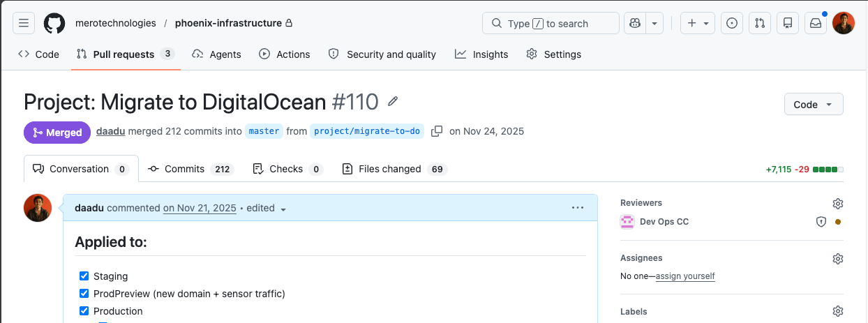Open user profile avatar menu

tap(844, 23)
